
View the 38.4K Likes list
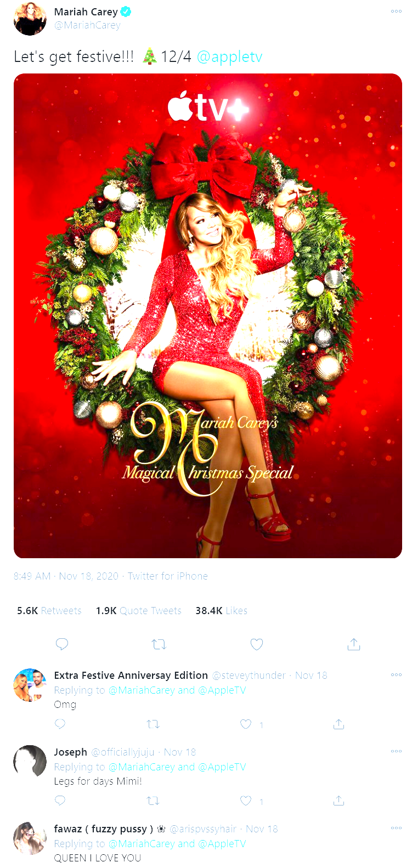coord(221,611)
